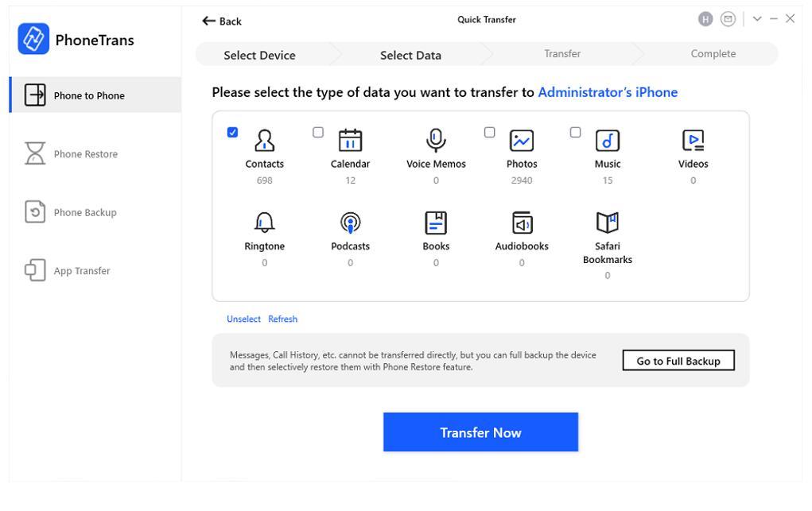Click the Ringtone label
This screenshot has width=812, height=511.
pyautogui.click(x=265, y=246)
